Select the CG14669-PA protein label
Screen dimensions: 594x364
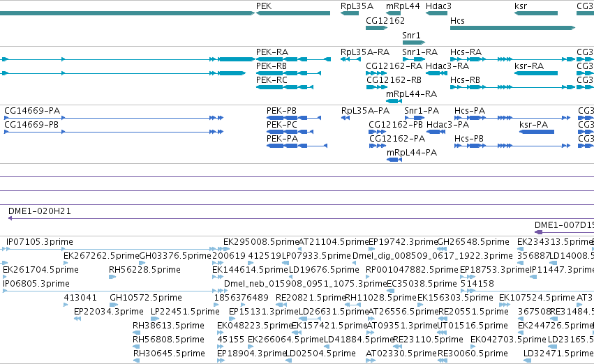point(32,110)
